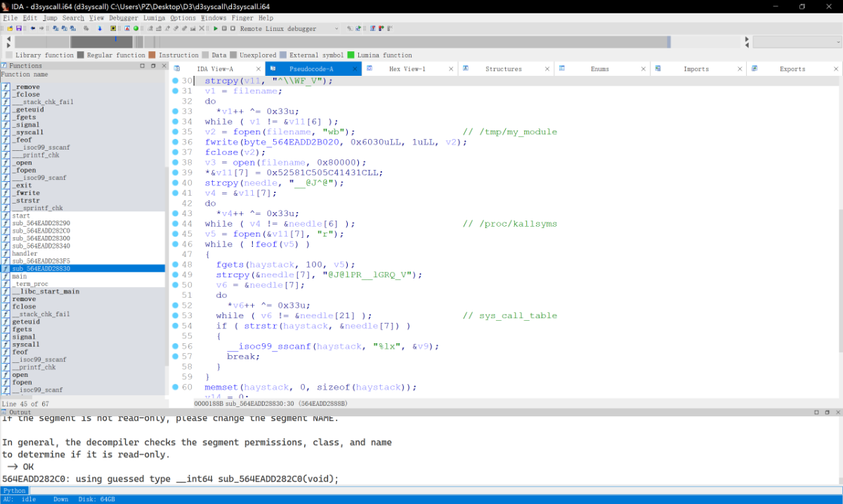Image resolution: width=843 pixels, height=504 pixels.
Task: Open the Jump menu
Action: coord(50,18)
